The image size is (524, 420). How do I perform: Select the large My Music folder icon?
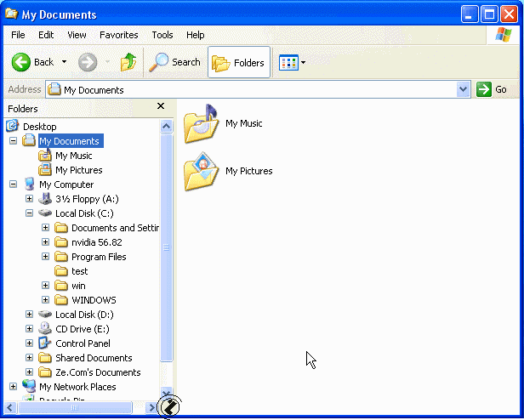tap(201, 123)
